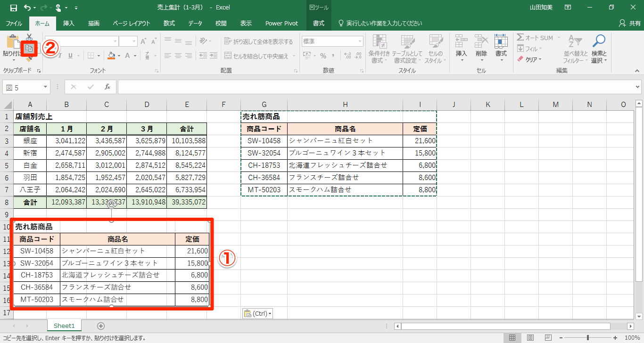Click the オート SUM sigma icon
Viewport: 644px width, 343px height.
(520, 38)
